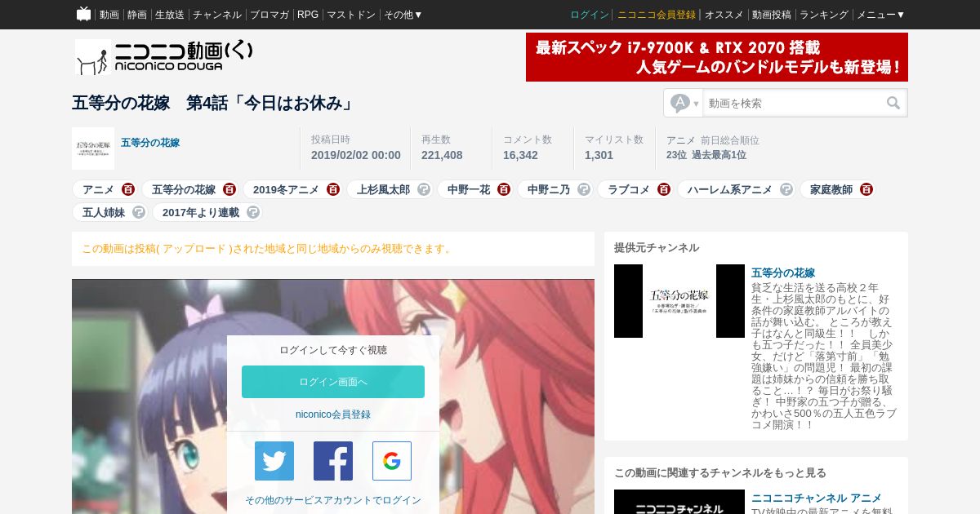Select RPG in the top navigation
This screenshot has width=980, height=514.
(308, 15)
